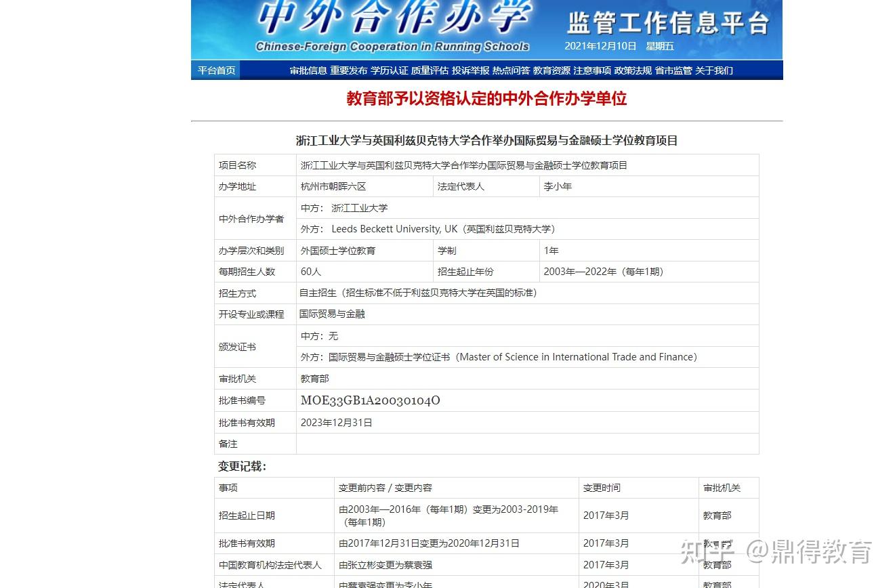The width and height of the screenshot is (895, 588).
Task: Go to 省市监管 navigation link
Action: click(673, 70)
